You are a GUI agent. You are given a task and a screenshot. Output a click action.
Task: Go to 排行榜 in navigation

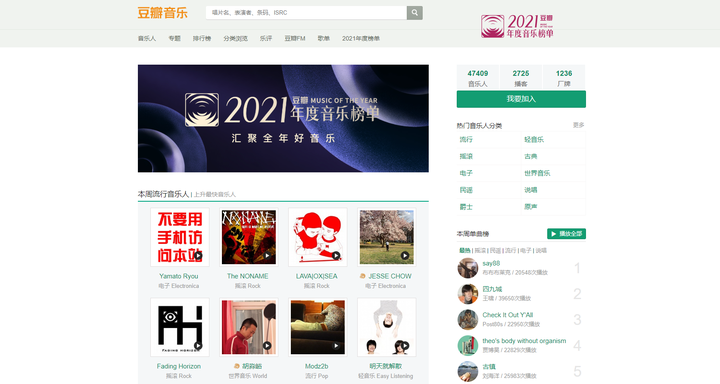[202, 39]
